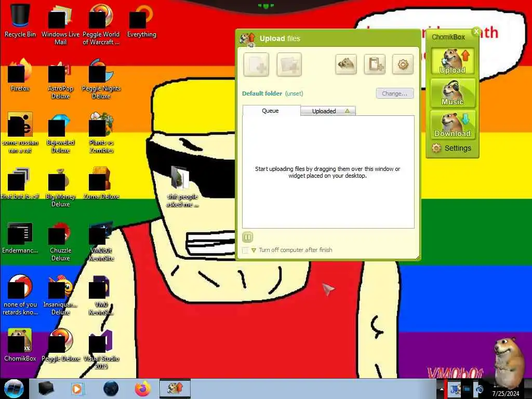Image resolution: width=532 pixels, height=399 pixels.
Task: Select the Visual Studio 2015 desktop icon
Action: (101, 349)
